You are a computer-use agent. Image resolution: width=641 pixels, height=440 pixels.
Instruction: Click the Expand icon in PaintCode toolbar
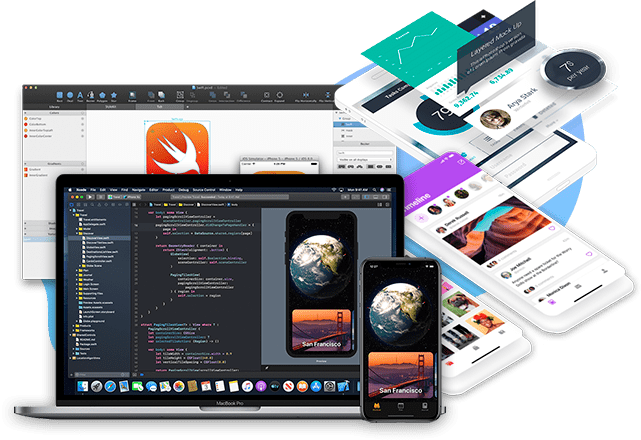coord(280,95)
